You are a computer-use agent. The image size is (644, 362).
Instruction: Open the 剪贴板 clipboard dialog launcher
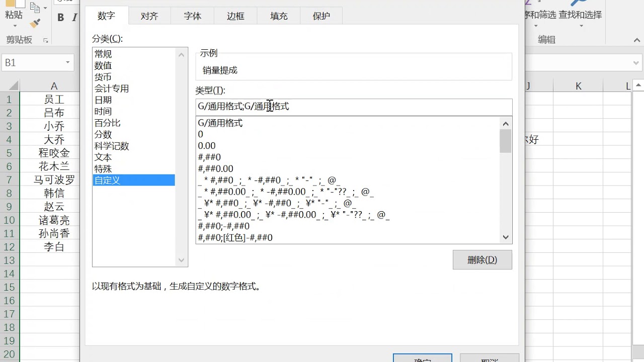[46, 40]
